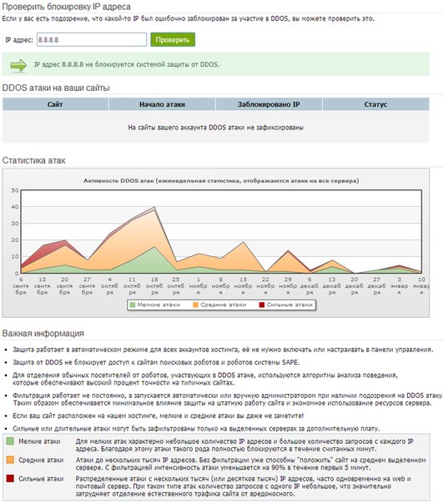Click the 15 ноября axis label
443x504 pixels.
click(243, 285)
